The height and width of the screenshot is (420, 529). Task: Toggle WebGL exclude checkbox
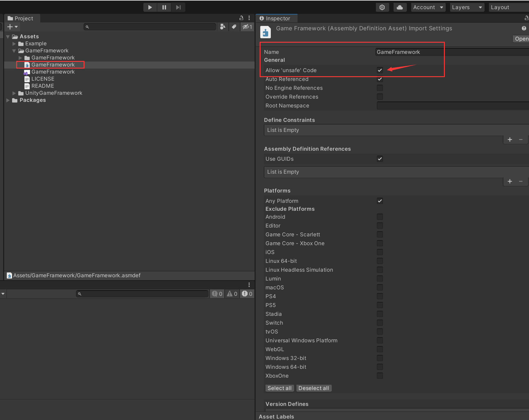(x=380, y=349)
